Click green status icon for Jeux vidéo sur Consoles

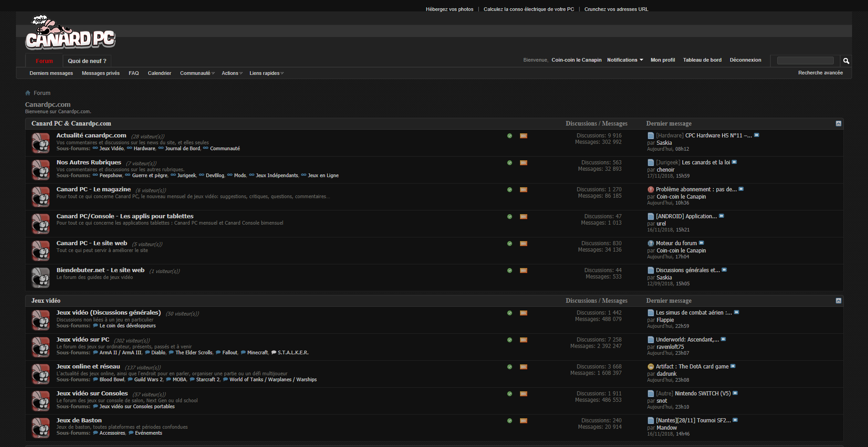coord(509,394)
